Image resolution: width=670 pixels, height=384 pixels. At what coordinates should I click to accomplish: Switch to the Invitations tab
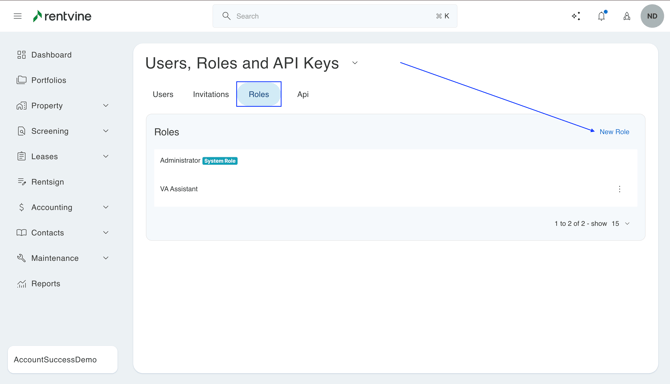[211, 94]
